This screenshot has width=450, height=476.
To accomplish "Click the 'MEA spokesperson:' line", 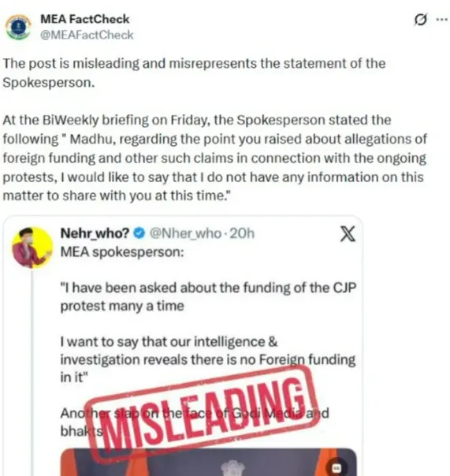I will tap(122, 251).
